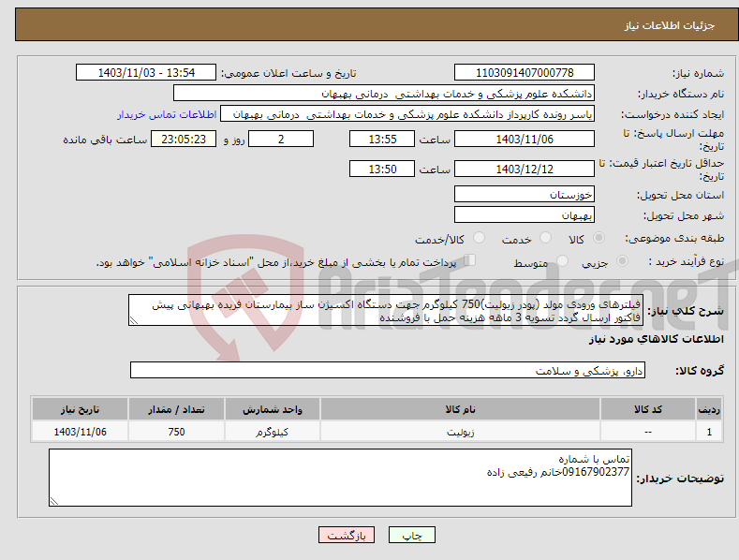Click the deadline time field 13:55

[382, 139]
